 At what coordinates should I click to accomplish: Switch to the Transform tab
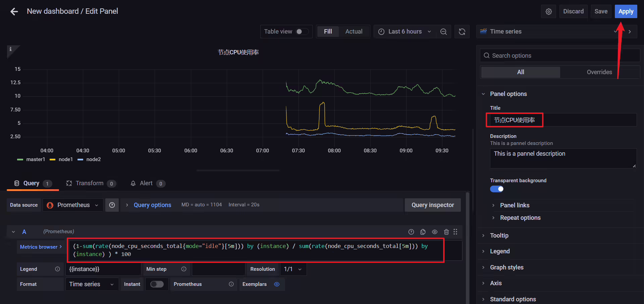coord(91,183)
